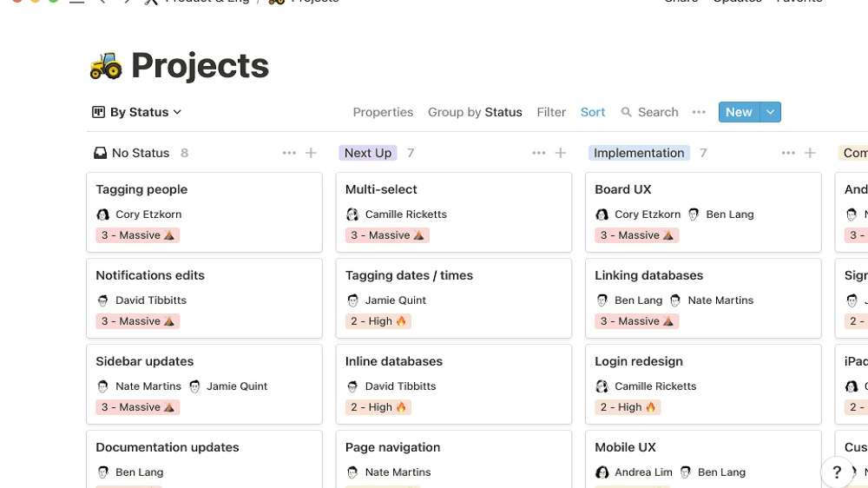
Task: Add a card to Next Up column
Action: point(560,153)
